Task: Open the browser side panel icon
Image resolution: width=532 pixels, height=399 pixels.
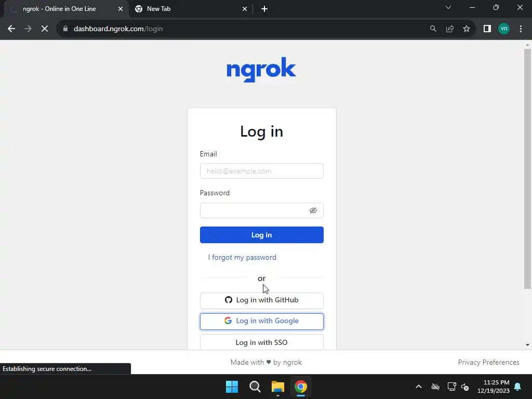Action: coord(487,29)
